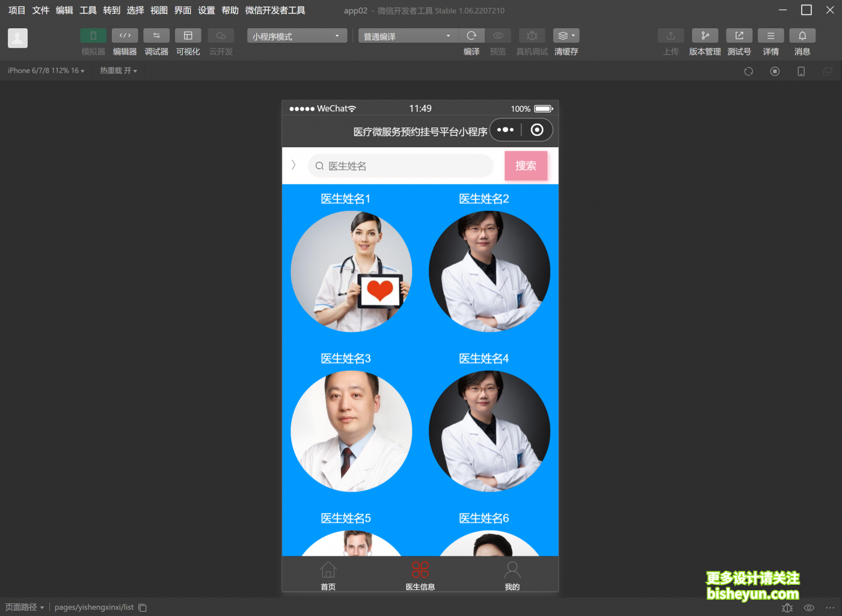Click the detach simulator window icon

(x=828, y=72)
